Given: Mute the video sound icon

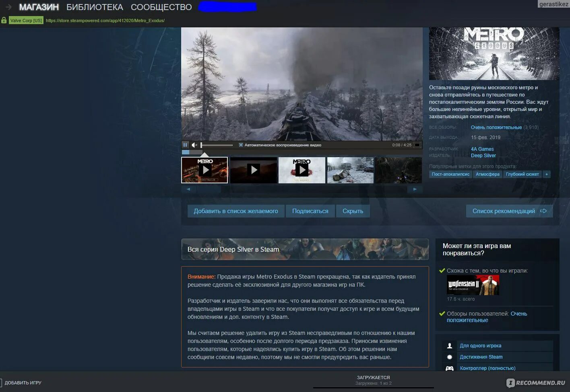Looking at the screenshot, I should click(194, 145).
